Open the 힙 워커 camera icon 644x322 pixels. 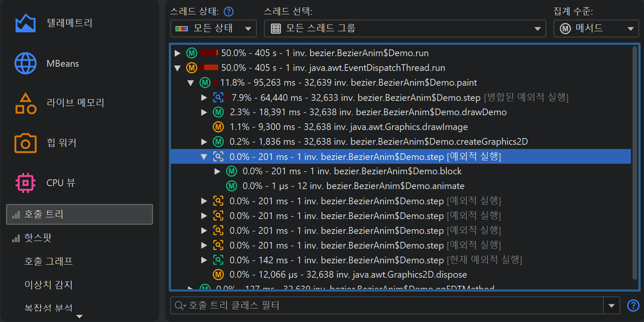25,143
